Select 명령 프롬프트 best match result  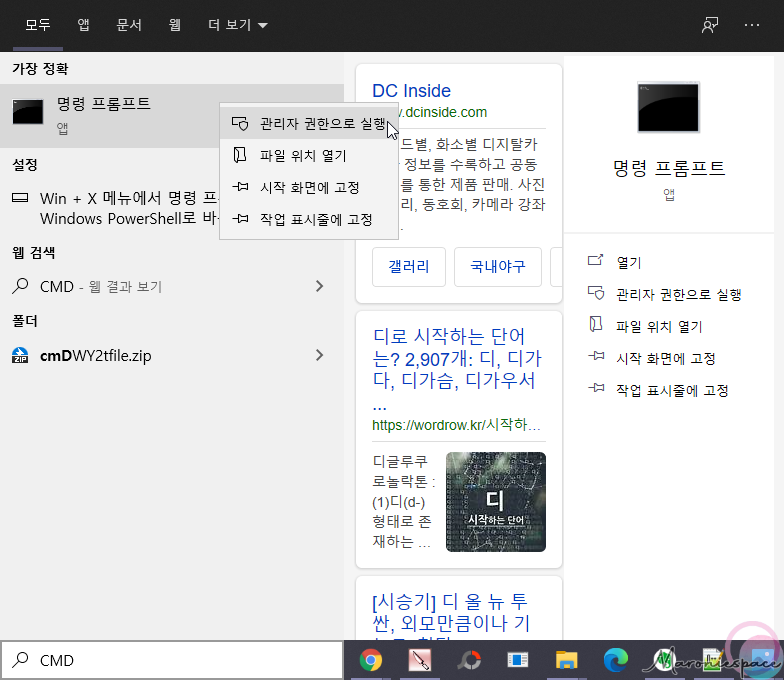click(x=110, y=116)
